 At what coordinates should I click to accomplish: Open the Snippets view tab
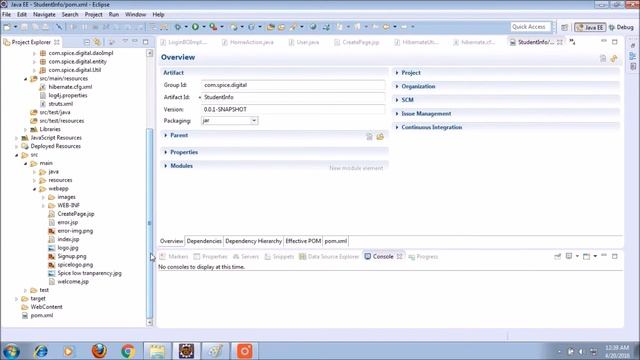coord(279,256)
